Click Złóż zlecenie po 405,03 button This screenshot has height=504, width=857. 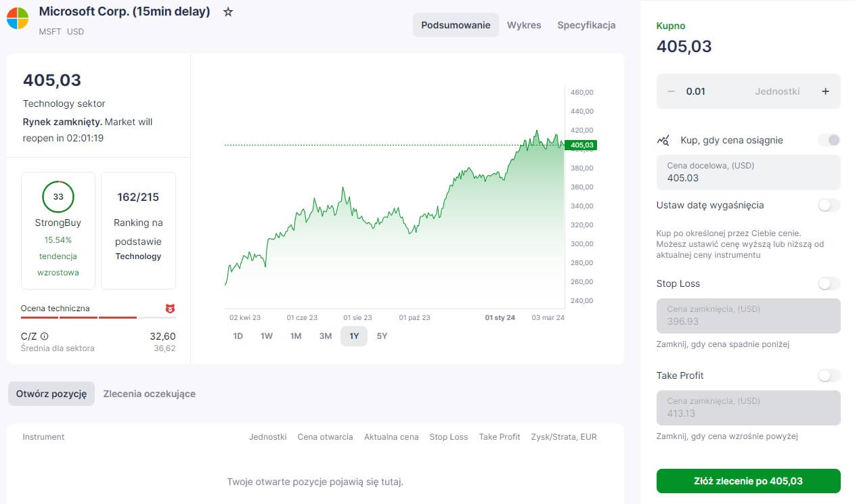[x=749, y=481]
